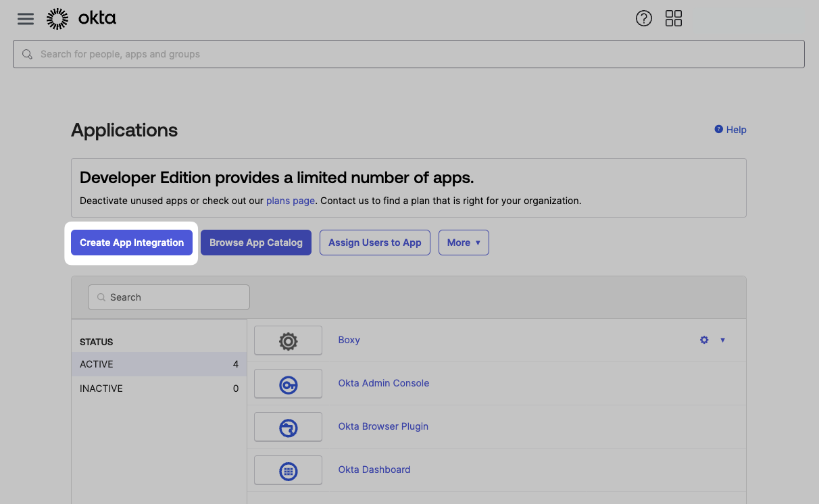Click the Boxy gear app icon

pyautogui.click(x=288, y=341)
